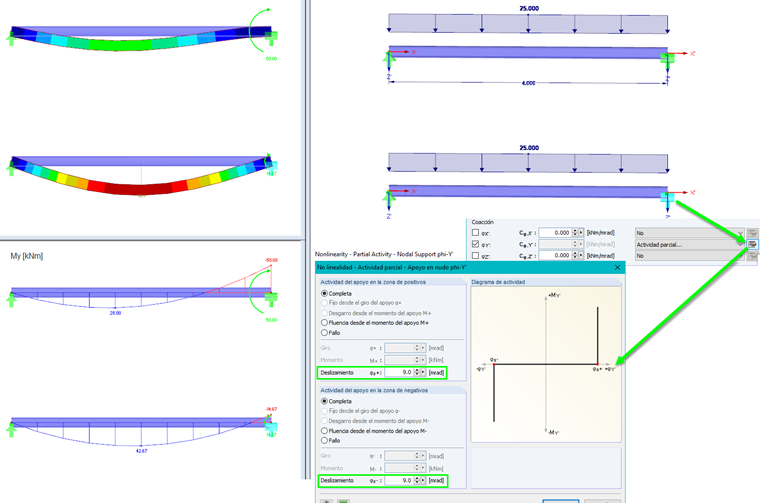Click the Cφ,Z' input showing 0.000
760x503 pixels.
pos(555,255)
